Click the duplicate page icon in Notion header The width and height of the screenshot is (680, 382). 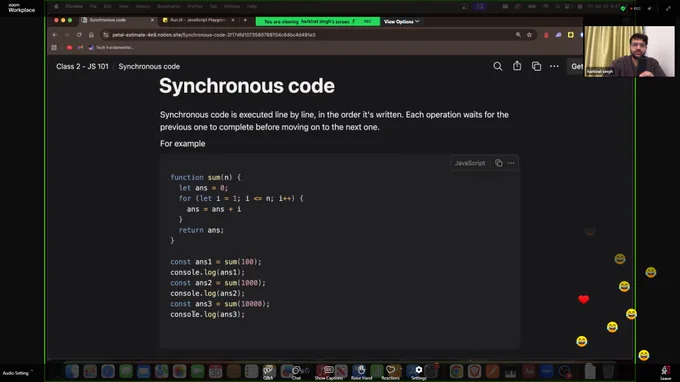536,66
